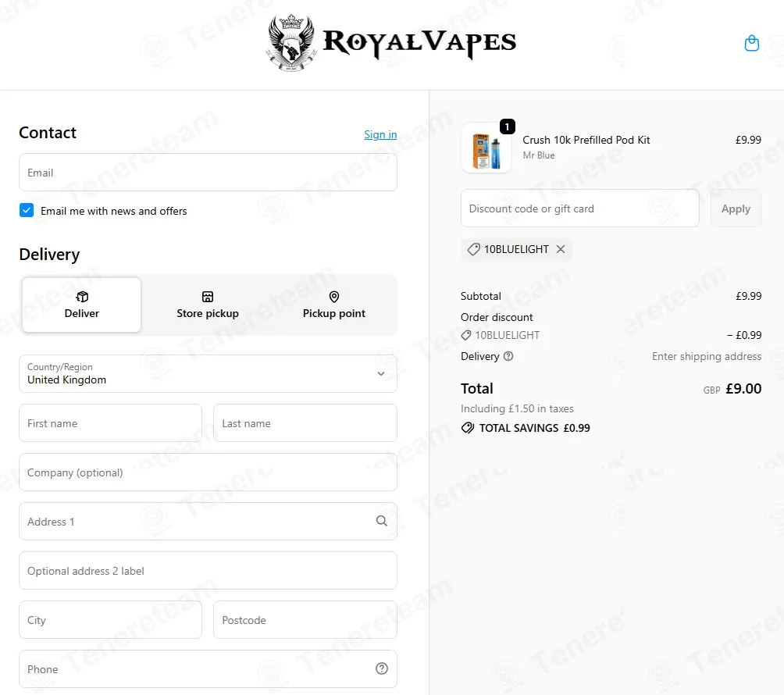Focus the Email input field

[x=208, y=173]
